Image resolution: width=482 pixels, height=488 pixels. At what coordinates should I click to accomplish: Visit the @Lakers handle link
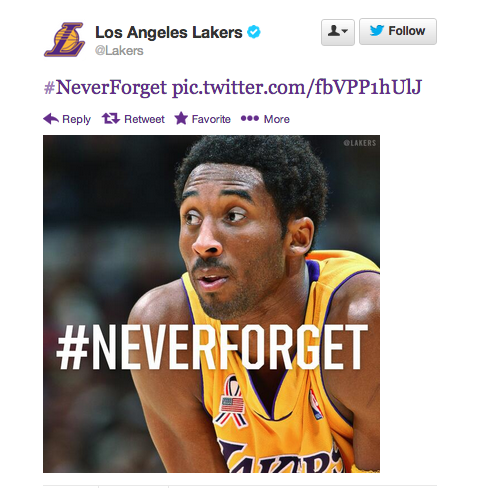(x=119, y=51)
